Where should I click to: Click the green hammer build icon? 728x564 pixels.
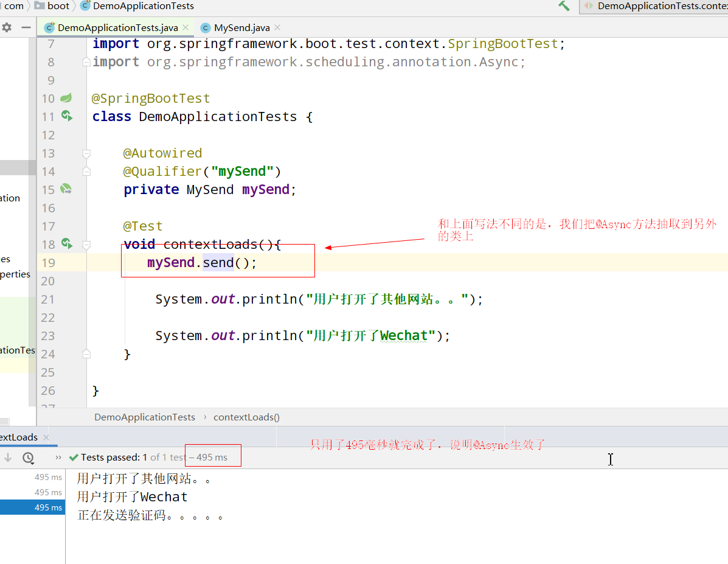(564, 6)
